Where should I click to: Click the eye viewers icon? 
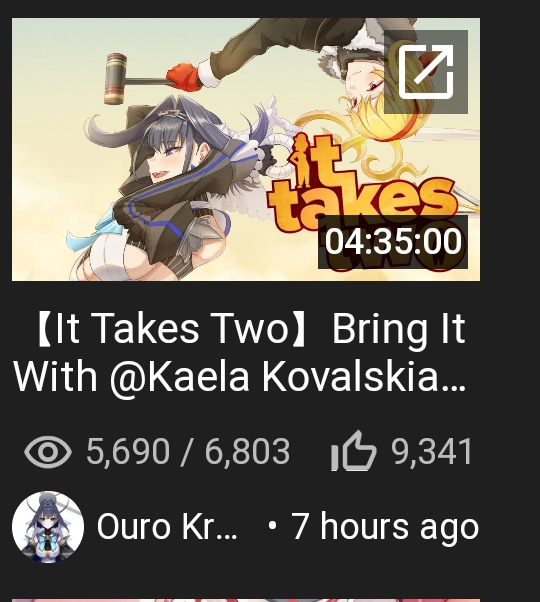(48, 452)
